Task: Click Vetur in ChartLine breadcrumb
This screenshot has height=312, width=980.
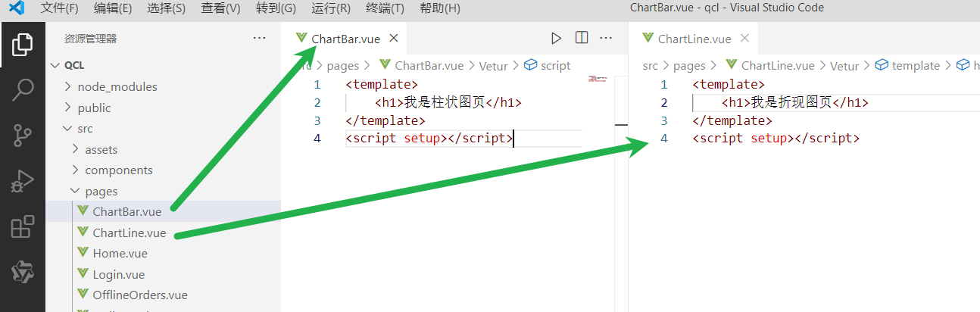Action: click(x=844, y=66)
